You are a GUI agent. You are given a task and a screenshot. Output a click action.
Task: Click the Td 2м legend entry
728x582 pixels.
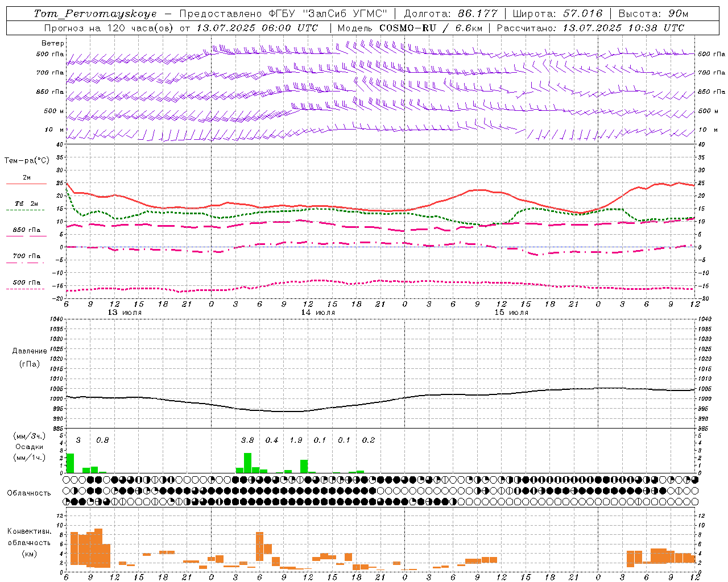(27, 203)
